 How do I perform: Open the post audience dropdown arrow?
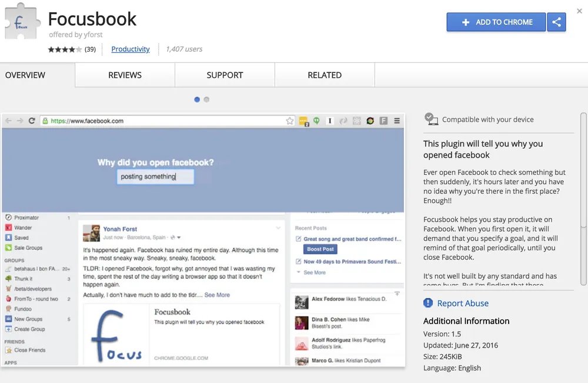point(179,238)
